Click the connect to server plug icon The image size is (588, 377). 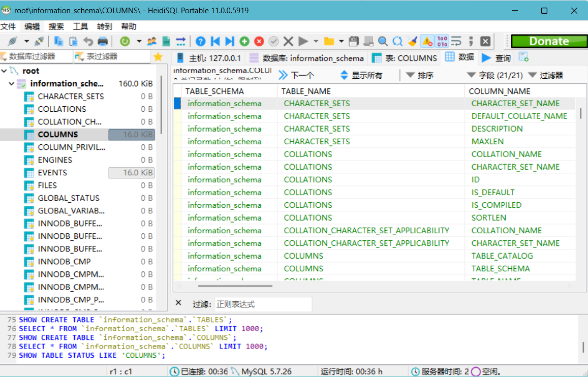click(13, 41)
